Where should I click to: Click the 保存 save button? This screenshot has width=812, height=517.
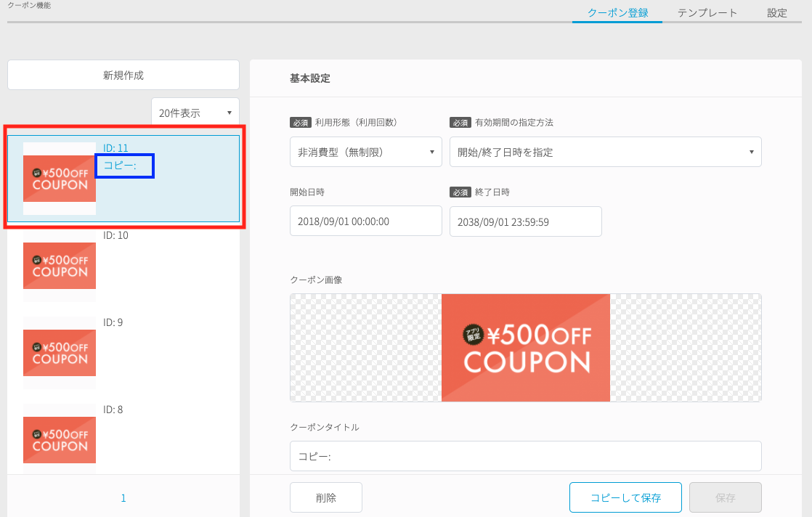[725, 497]
